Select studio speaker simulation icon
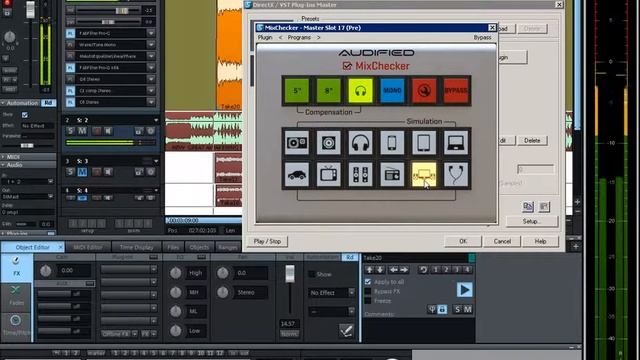This screenshot has height=360, width=640. tap(329, 142)
